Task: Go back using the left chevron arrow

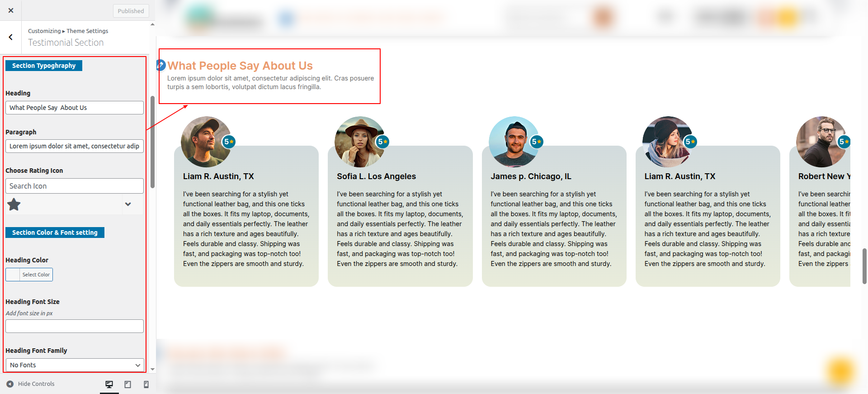Action: tap(11, 37)
